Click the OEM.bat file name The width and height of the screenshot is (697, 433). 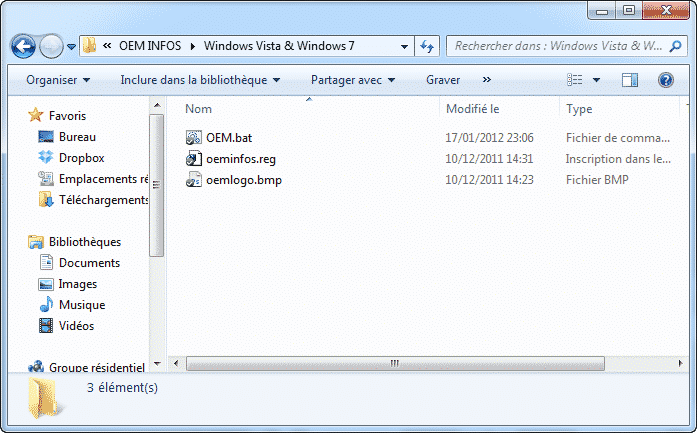point(229,138)
